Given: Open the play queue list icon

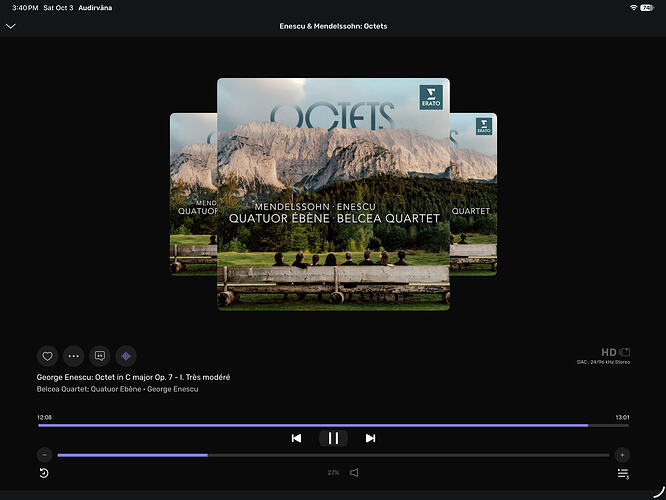Looking at the screenshot, I should point(623,474).
